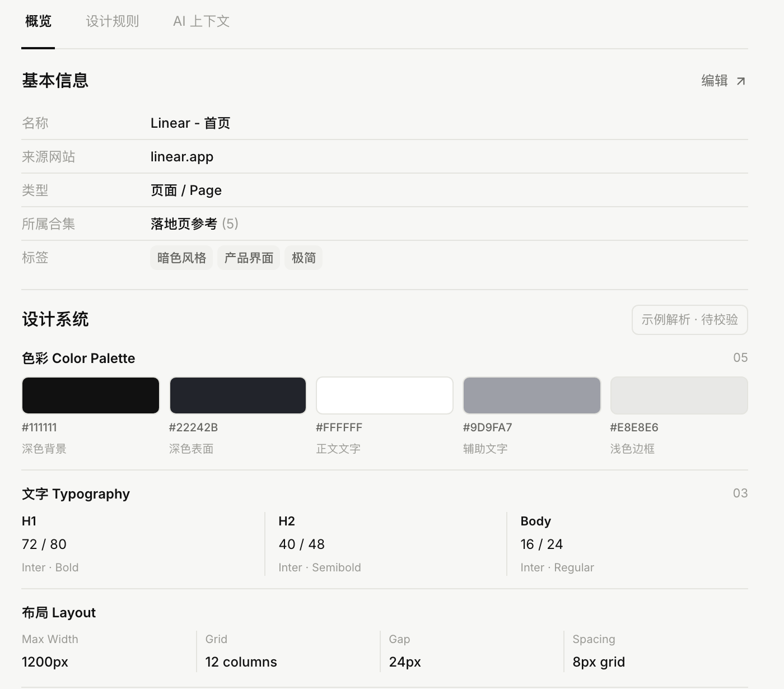Screen dimensions: 784x689
Task: Click the source site linear.app
Action: [x=182, y=157]
